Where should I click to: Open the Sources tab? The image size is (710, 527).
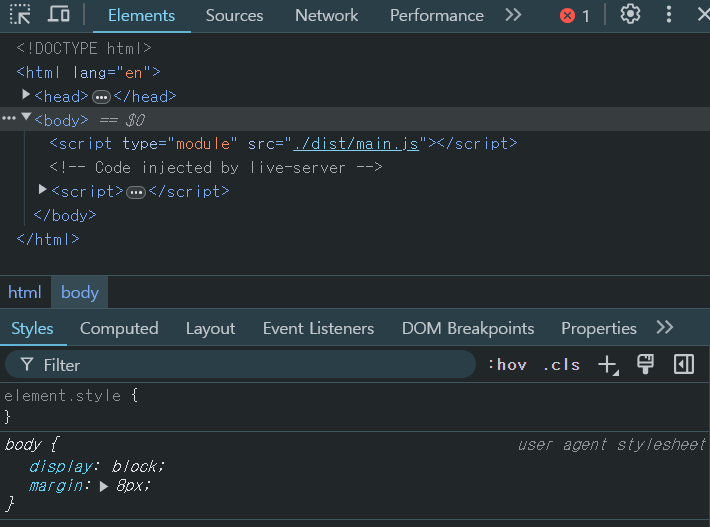pos(234,16)
